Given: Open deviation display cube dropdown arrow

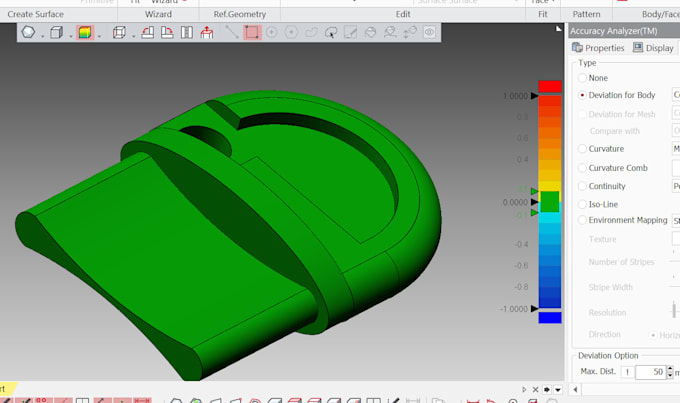Looking at the screenshot, I should pyautogui.click(x=99, y=36).
